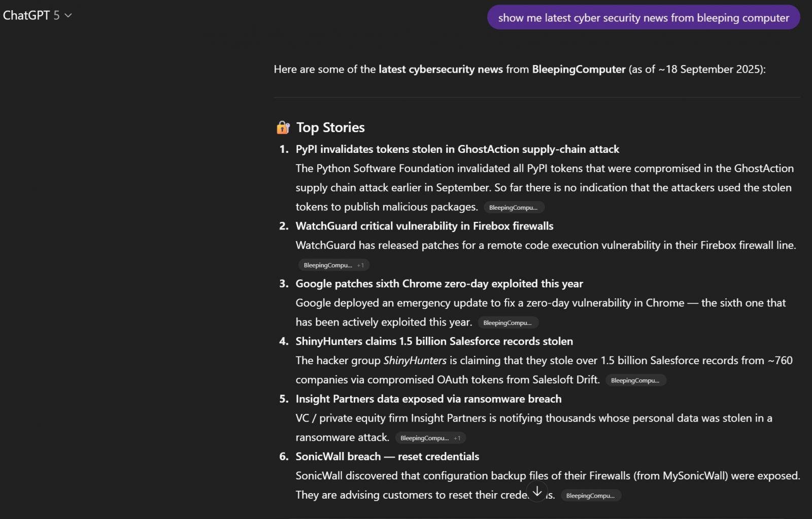
Task: Click the scroll-to-bottom arrow button
Action: point(537,492)
